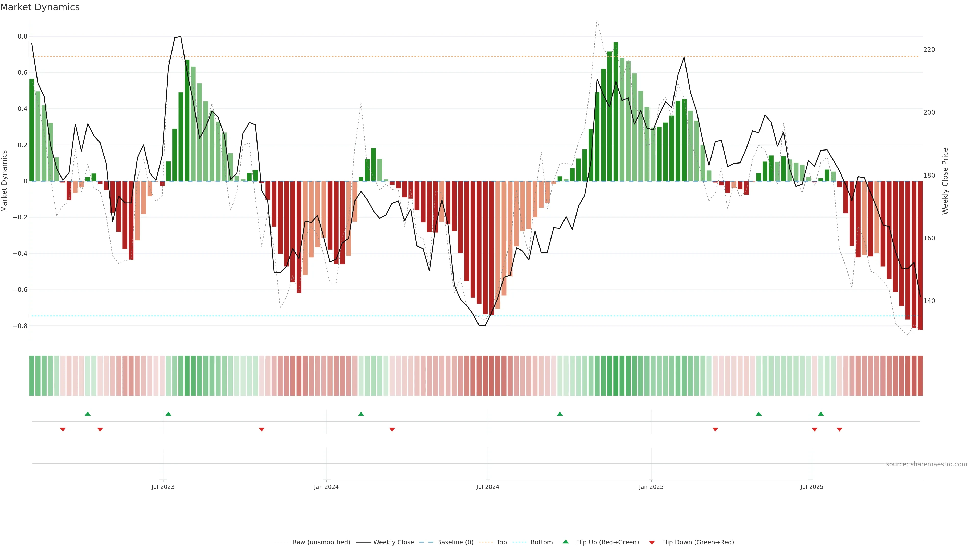The width and height of the screenshot is (980, 551).
Task: Click flip-down triangle between Jan 2025 and Jul 2025
Action: pos(715,429)
